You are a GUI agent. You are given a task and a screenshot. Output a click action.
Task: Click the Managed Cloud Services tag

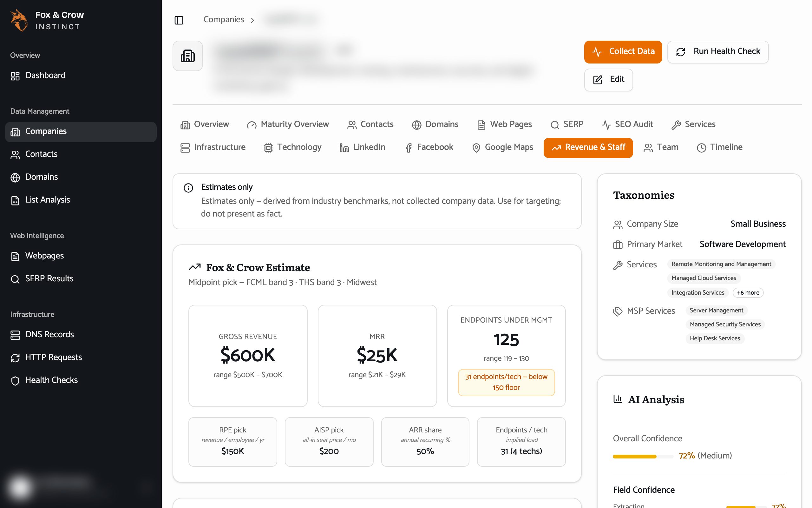[704, 278]
